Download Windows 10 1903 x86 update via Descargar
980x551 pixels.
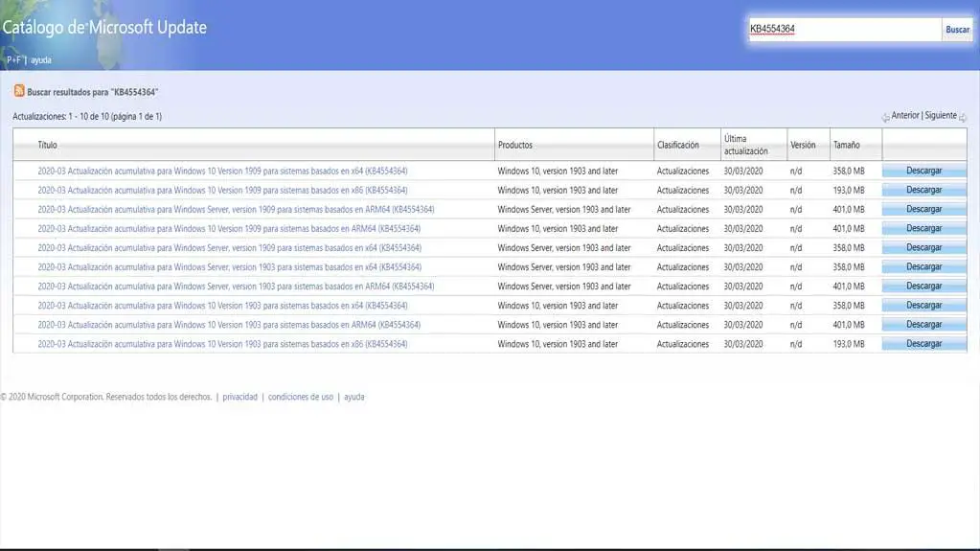coord(923,344)
